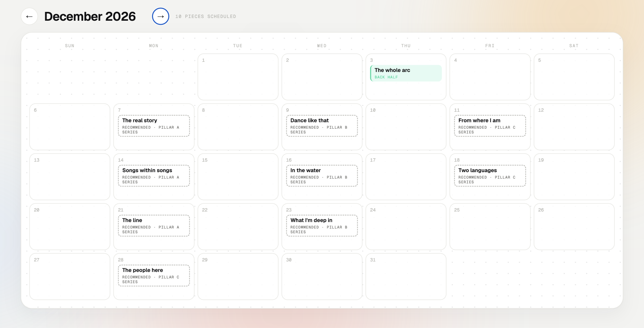Click the '10 pieces scheduled' label
The height and width of the screenshot is (328, 644).
pos(206,16)
